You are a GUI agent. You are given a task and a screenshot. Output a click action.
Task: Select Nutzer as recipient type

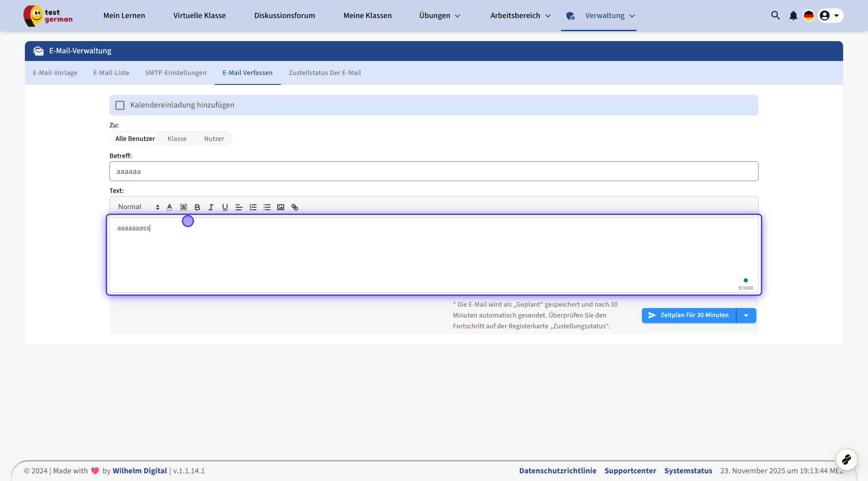(x=214, y=139)
